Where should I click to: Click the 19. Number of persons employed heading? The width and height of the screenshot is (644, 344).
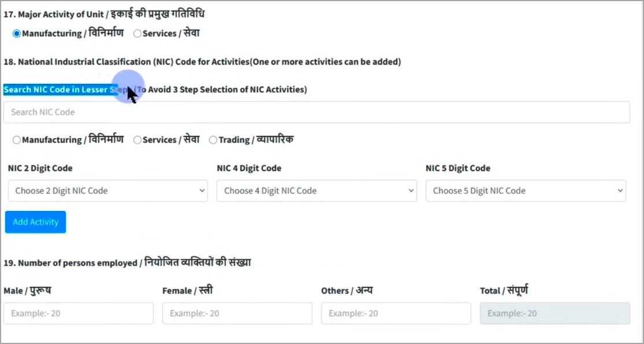coord(127,263)
